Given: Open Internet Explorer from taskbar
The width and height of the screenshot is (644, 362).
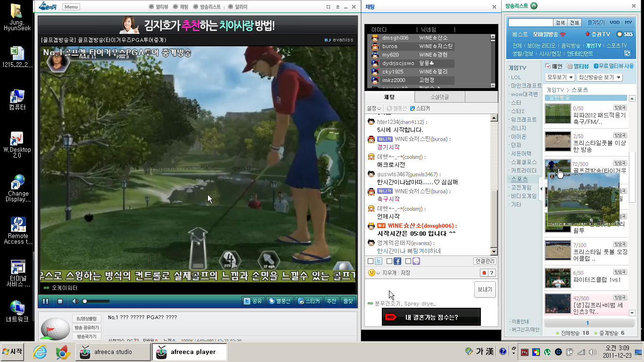Looking at the screenshot, I should (40, 352).
